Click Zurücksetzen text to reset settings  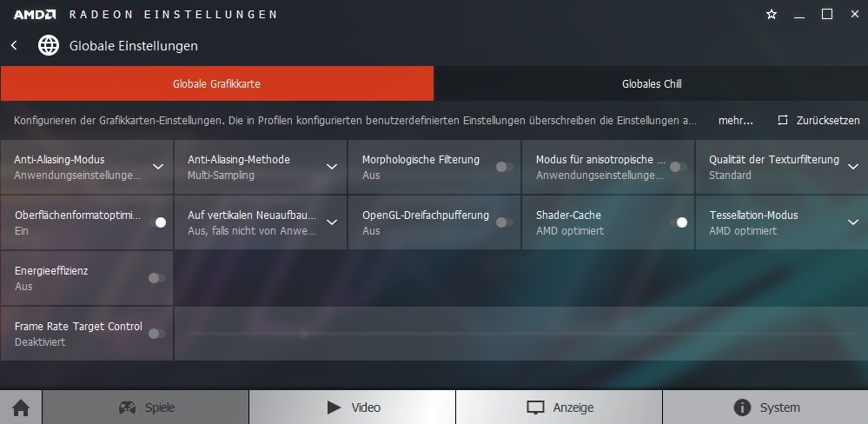click(x=828, y=120)
